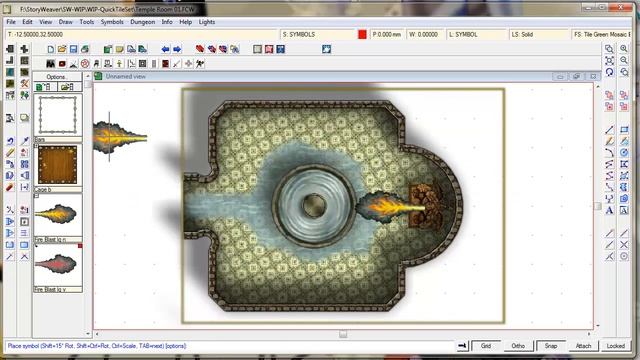Click the red circular target symbol icon
Screen dimensions: 640x360
coord(85,64)
